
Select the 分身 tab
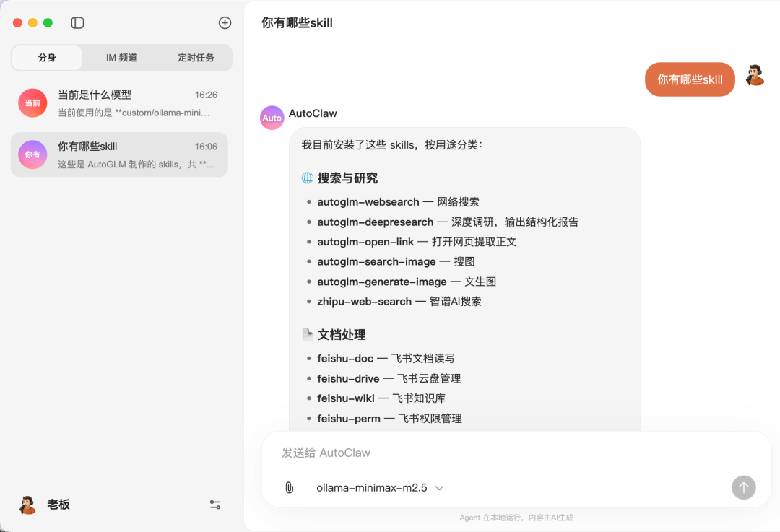pos(47,58)
